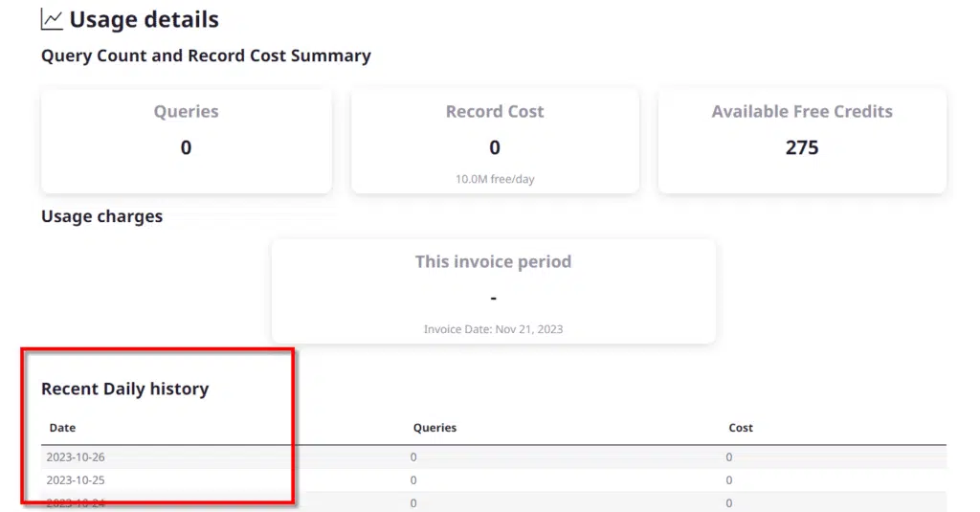
Task: Click the Usage details heading text
Action: click(144, 19)
